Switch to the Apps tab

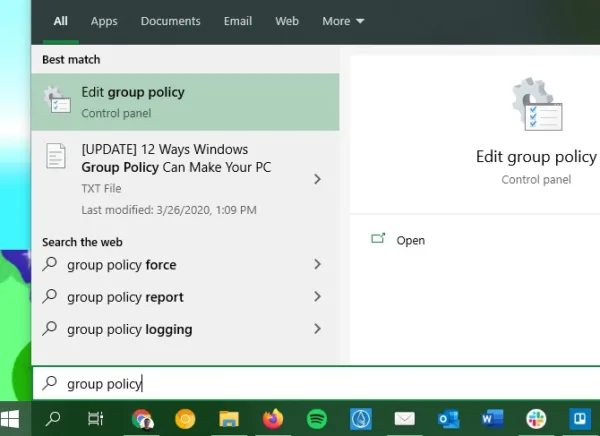pyautogui.click(x=104, y=21)
